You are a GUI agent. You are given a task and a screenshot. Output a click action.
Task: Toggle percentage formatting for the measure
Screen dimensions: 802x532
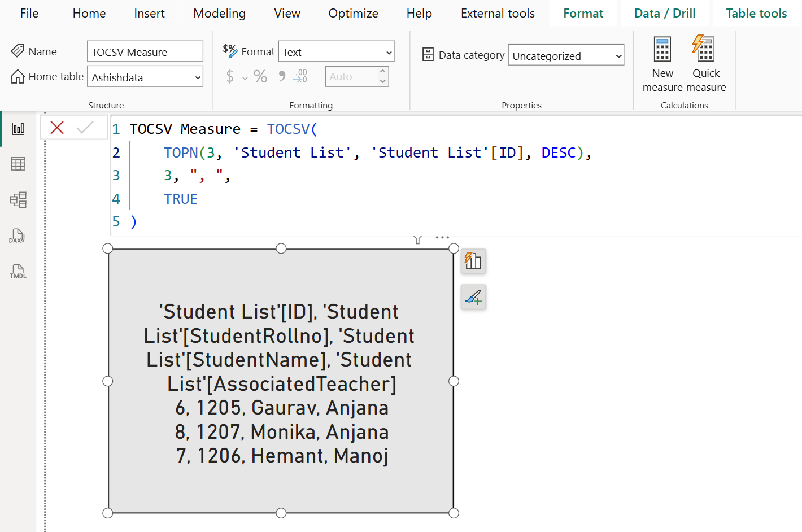click(260, 76)
